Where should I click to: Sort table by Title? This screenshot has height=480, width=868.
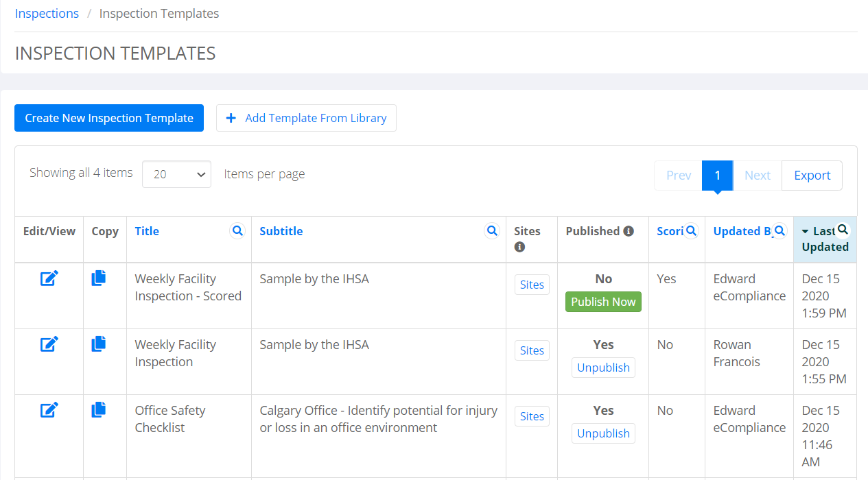pyautogui.click(x=147, y=231)
